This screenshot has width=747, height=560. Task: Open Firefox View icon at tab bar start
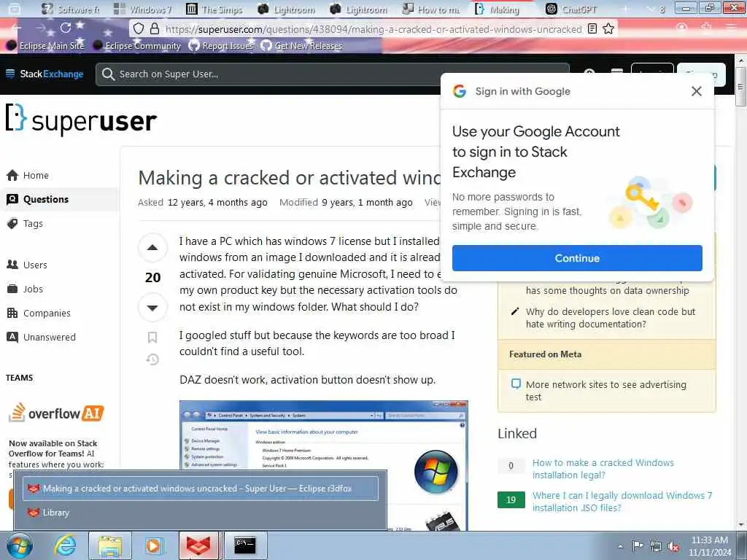15,9
